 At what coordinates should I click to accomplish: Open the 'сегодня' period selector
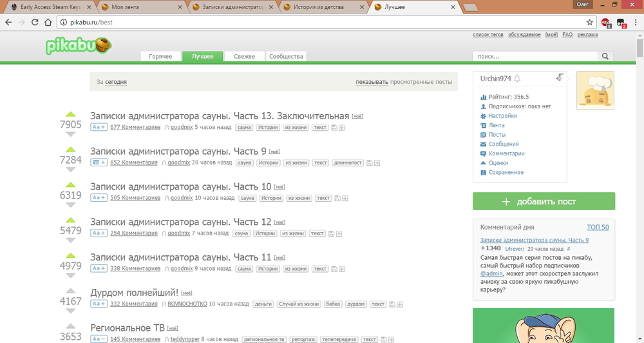point(116,83)
